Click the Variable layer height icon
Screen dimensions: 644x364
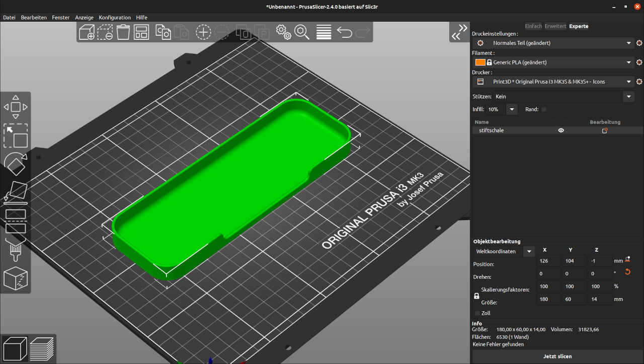[324, 32]
